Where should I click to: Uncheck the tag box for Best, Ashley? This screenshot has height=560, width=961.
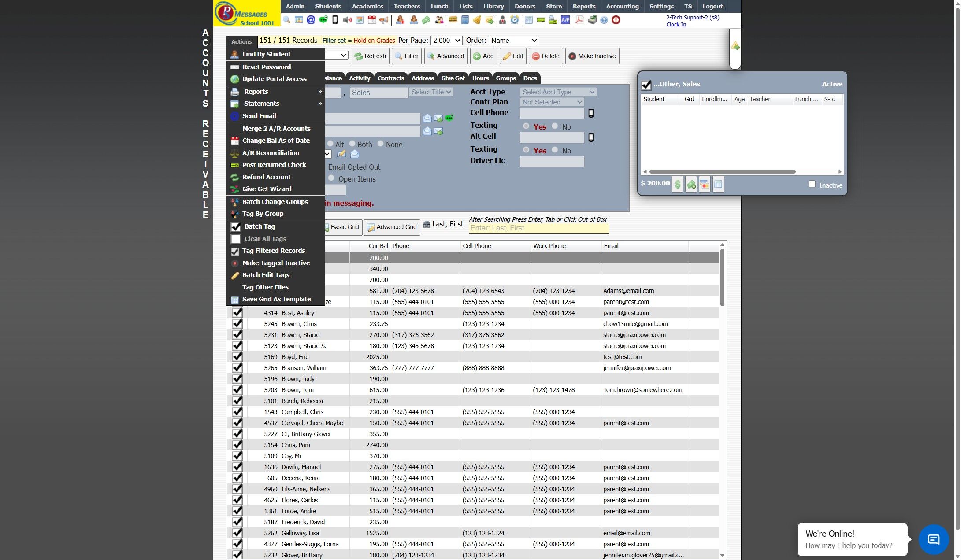tap(237, 313)
